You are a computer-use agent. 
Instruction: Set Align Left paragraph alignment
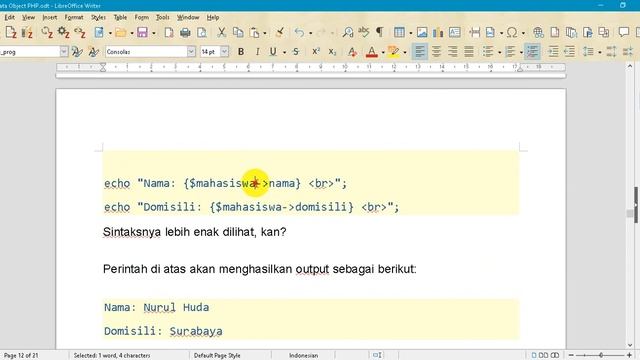pyautogui.click(x=420, y=52)
